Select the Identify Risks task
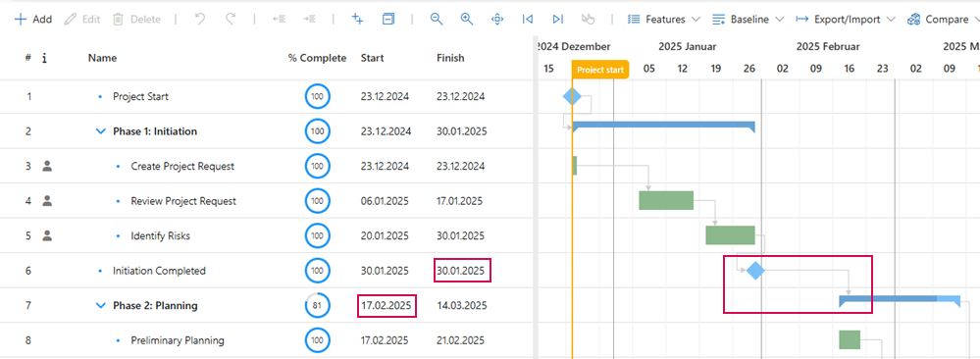This screenshot has width=980, height=359. [161, 236]
